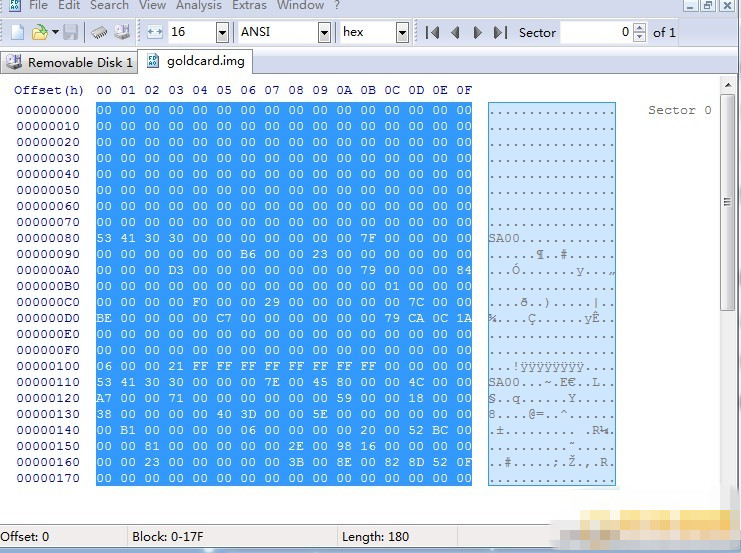
Task: Open disk with the drive icon
Action: click(121, 32)
